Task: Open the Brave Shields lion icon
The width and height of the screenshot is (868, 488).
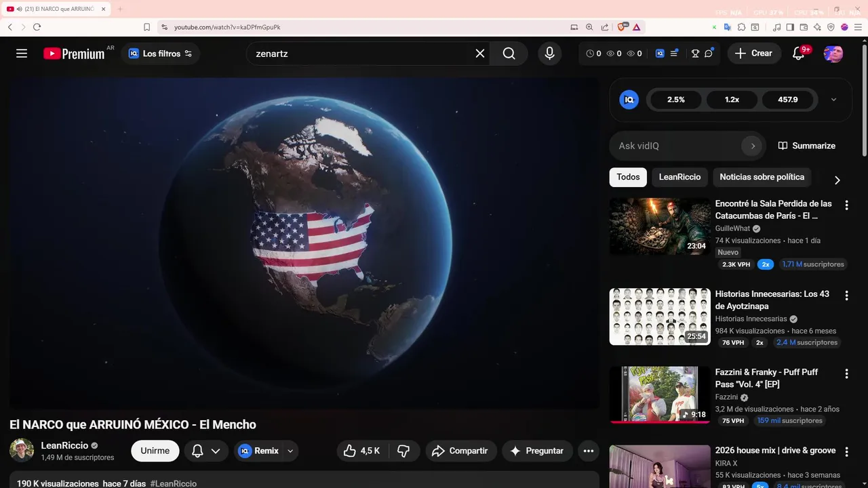Action: click(x=622, y=27)
